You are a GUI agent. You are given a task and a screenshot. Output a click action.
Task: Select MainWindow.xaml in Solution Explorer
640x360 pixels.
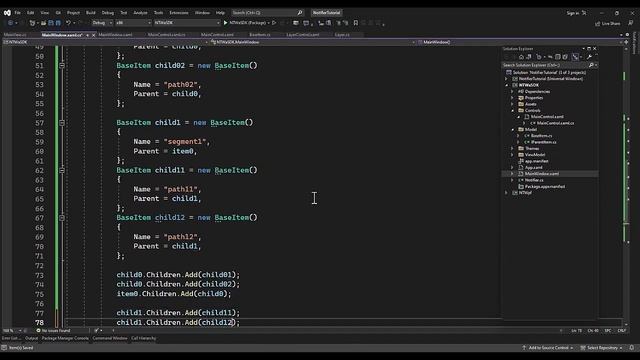pos(542,174)
